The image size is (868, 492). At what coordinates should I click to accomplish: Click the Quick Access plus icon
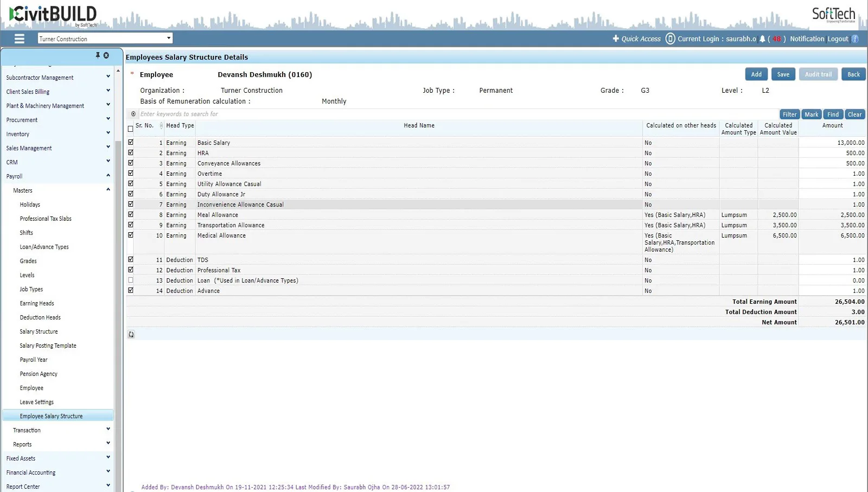click(616, 39)
